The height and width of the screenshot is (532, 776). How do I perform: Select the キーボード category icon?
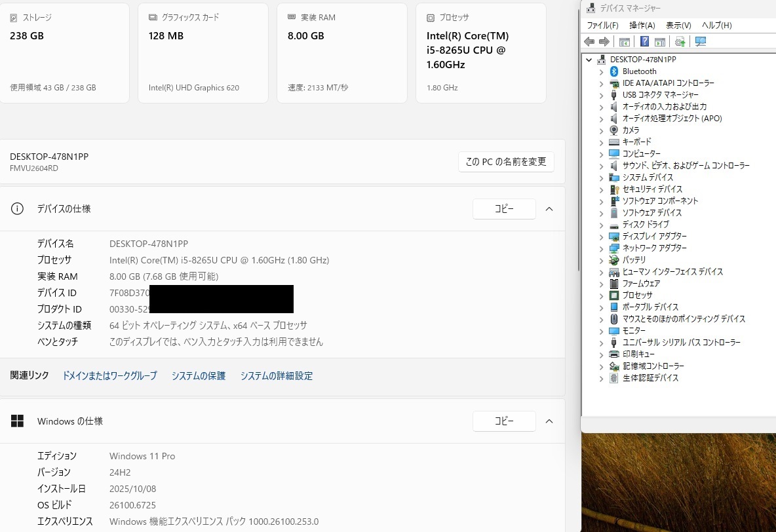click(614, 142)
